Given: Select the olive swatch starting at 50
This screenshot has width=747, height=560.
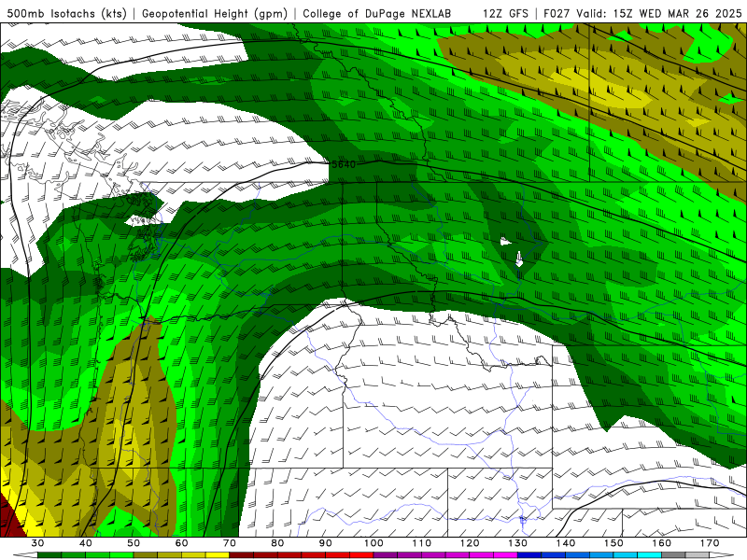Looking at the screenshot, I should click(x=146, y=555).
